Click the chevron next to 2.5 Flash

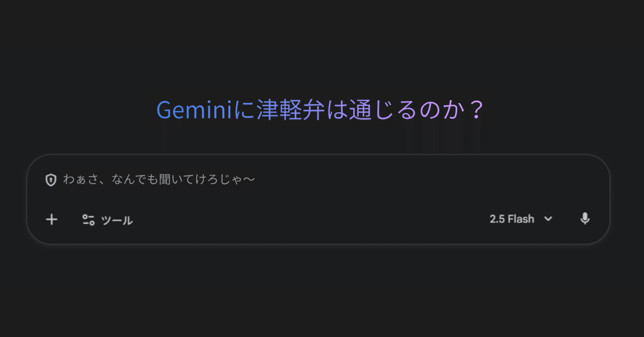548,219
